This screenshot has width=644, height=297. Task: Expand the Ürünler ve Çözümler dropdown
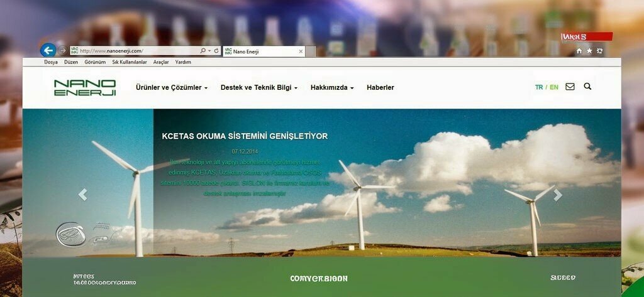[172, 87]
